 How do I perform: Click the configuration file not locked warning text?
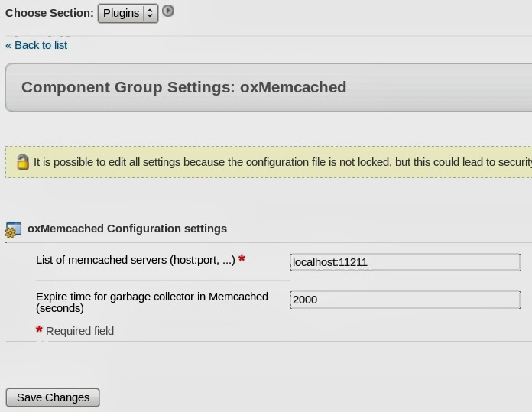click(x=283, y=162)
